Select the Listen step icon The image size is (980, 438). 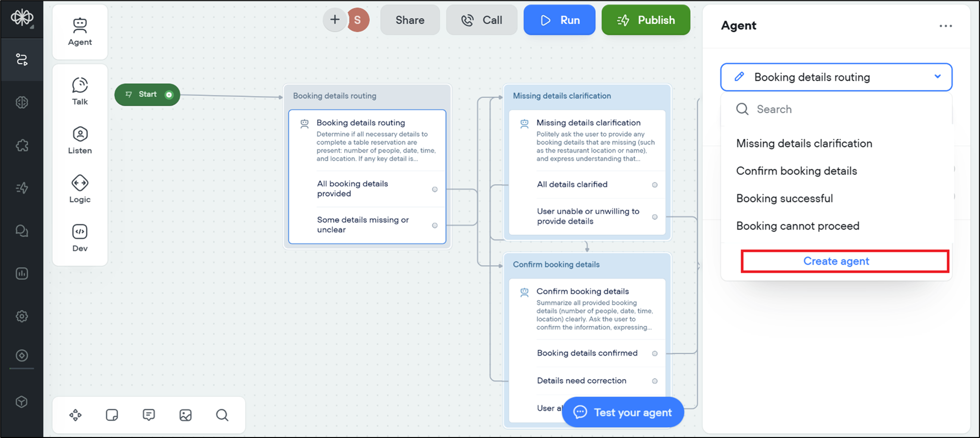pos(80,140)
